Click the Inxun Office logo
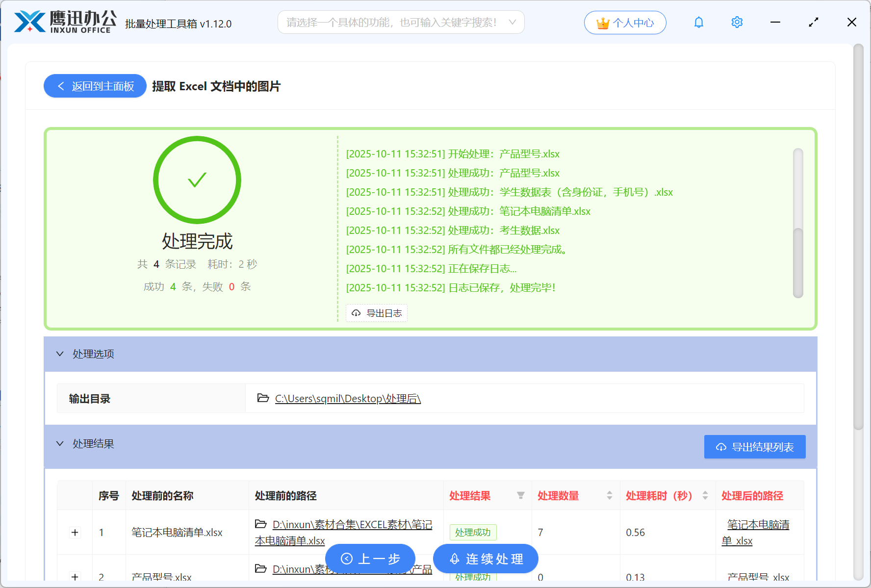Image resolution: width=871 pixels, height=588 pixels. 65,22
